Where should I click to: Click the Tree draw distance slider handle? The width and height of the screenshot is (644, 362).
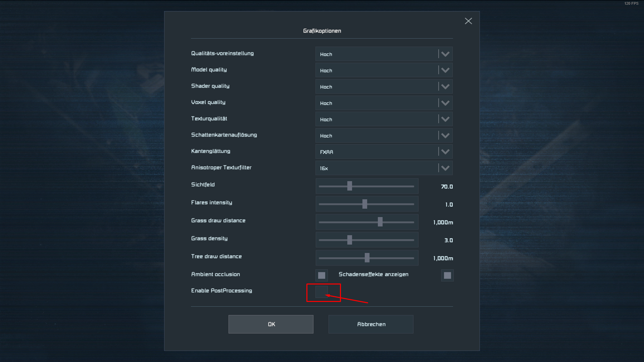(367, 258)
